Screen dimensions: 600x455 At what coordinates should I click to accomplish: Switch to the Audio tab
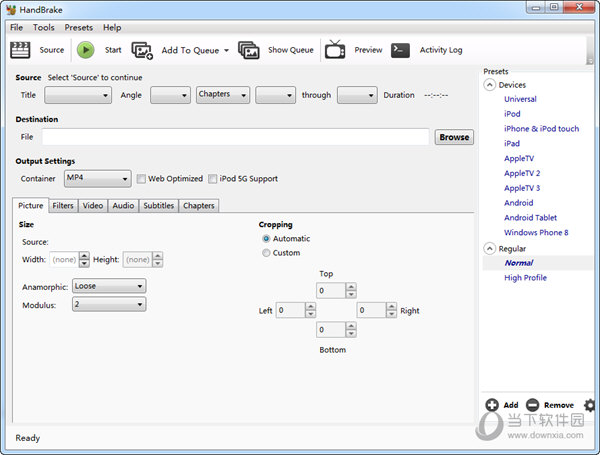(123, 205)
